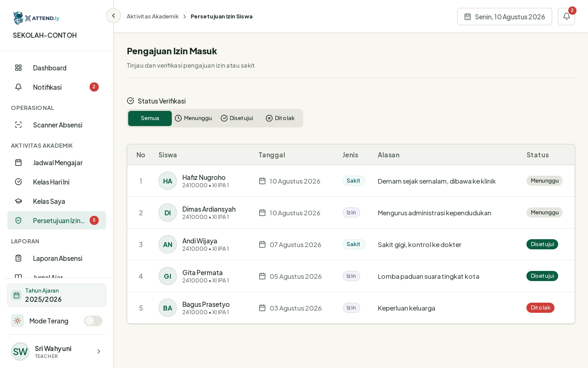Click Ditolak badge in Bagus Prasetyo's row

540,308
